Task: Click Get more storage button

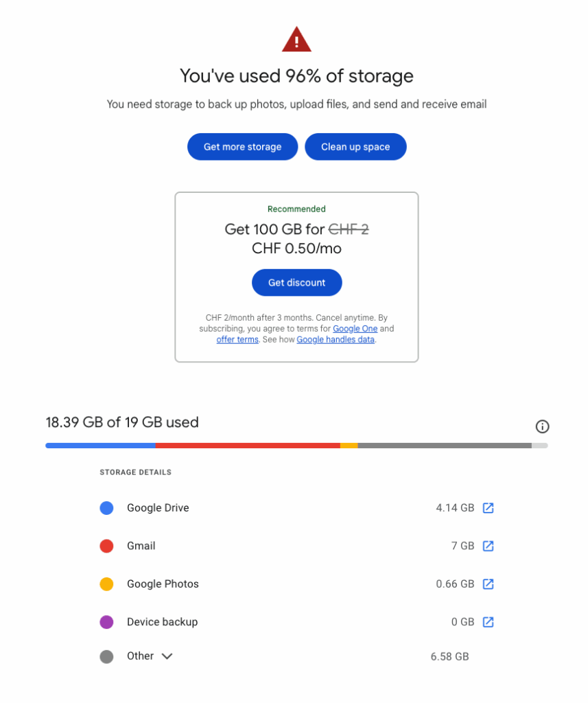Action: tap(242, 147)
